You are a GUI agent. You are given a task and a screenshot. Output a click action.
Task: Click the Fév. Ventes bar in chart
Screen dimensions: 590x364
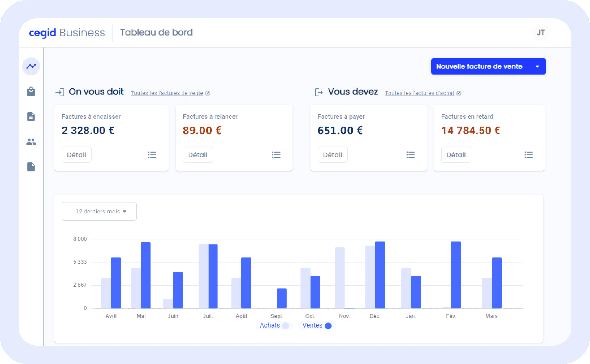456,274
